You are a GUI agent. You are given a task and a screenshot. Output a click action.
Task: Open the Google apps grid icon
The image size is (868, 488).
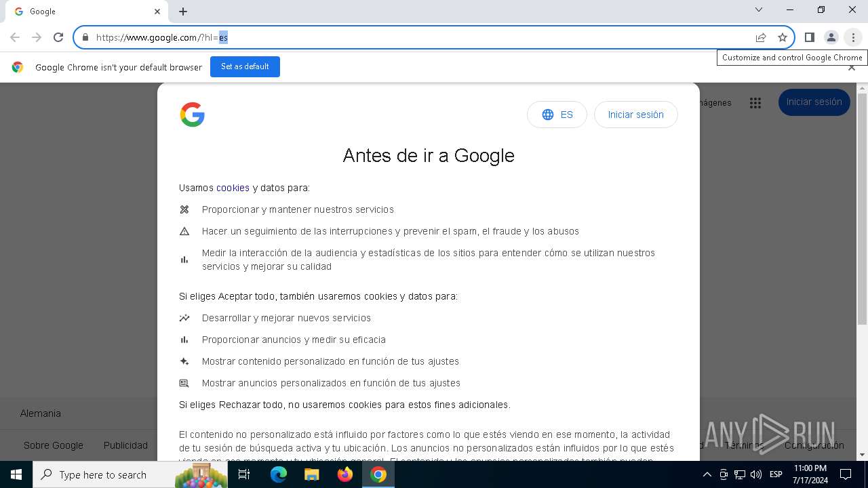click(755, 102)
